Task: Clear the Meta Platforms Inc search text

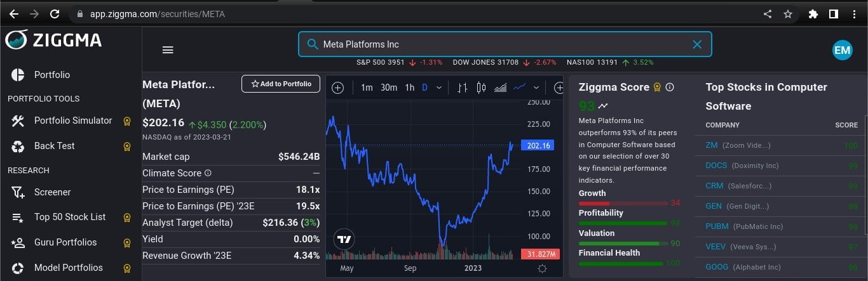Action: tap(697, 44)
